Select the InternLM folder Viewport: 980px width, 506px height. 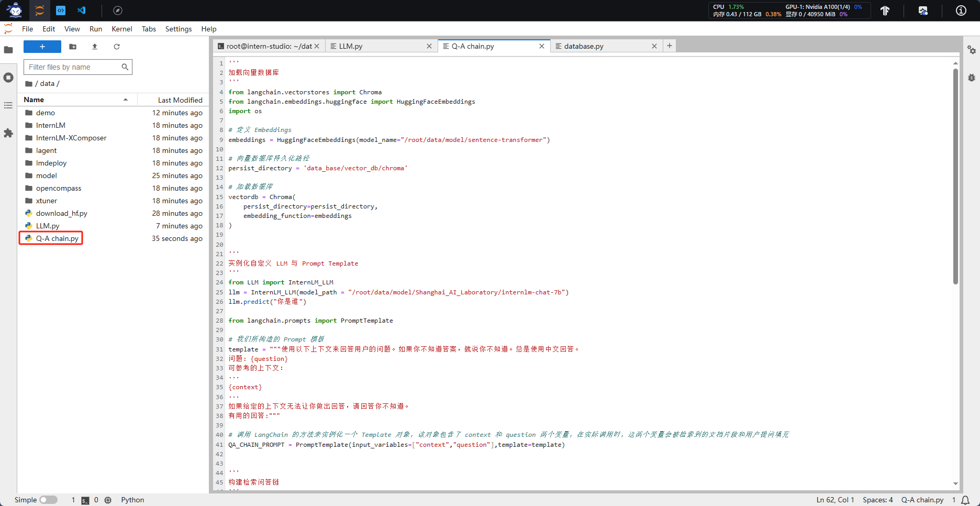[x=114, y=125]
